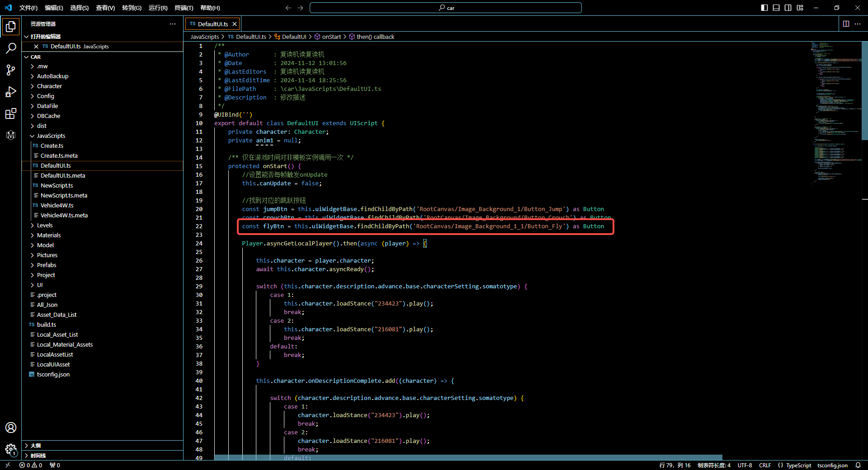Open the sixth activity bar extension icon

[x=11, y=135]
